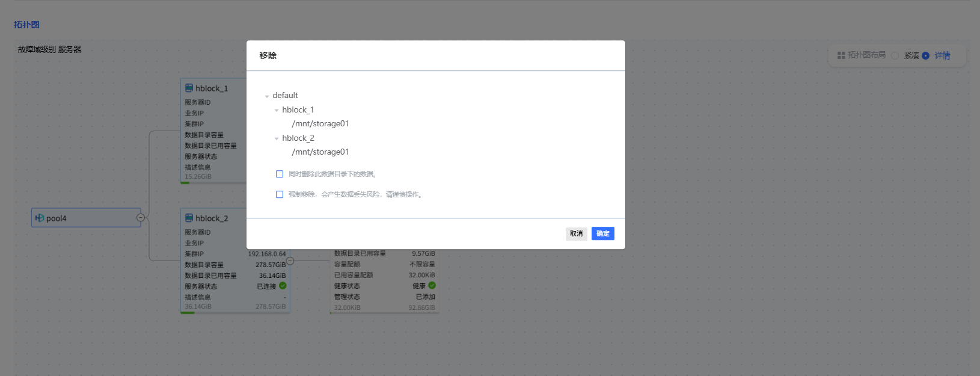The width and height of the screenshot is (980, 376).
Task: Click the 拓扑图布局 grid layout icon
Action: [x=841, y=55]
